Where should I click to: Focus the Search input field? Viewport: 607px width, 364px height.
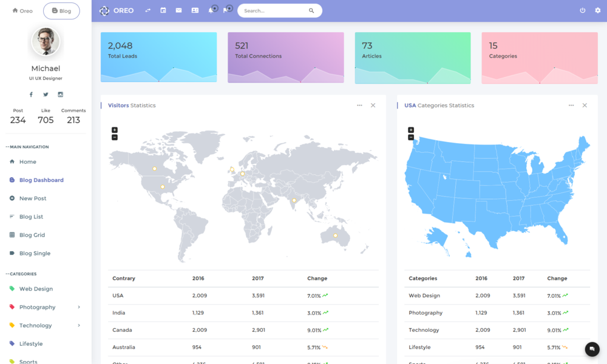tap(273, 11)
